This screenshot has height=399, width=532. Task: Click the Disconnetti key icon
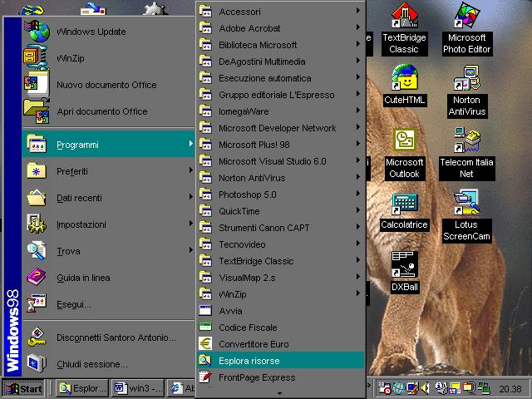coord(37,337)
